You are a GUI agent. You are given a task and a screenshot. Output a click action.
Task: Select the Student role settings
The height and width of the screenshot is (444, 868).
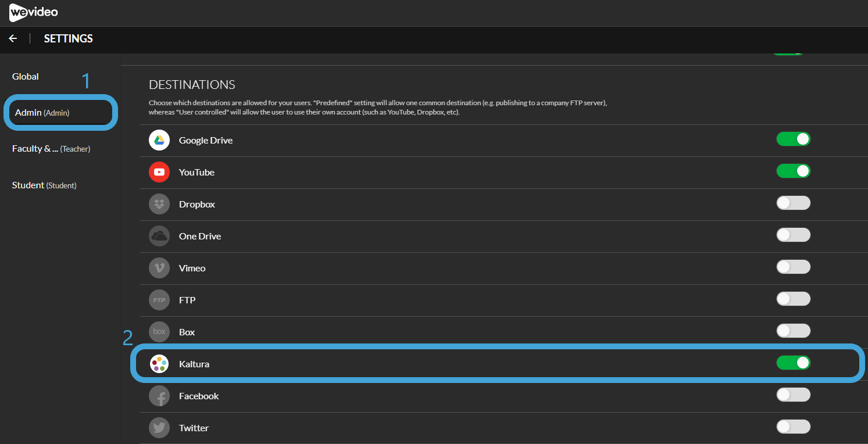point(44,185)
